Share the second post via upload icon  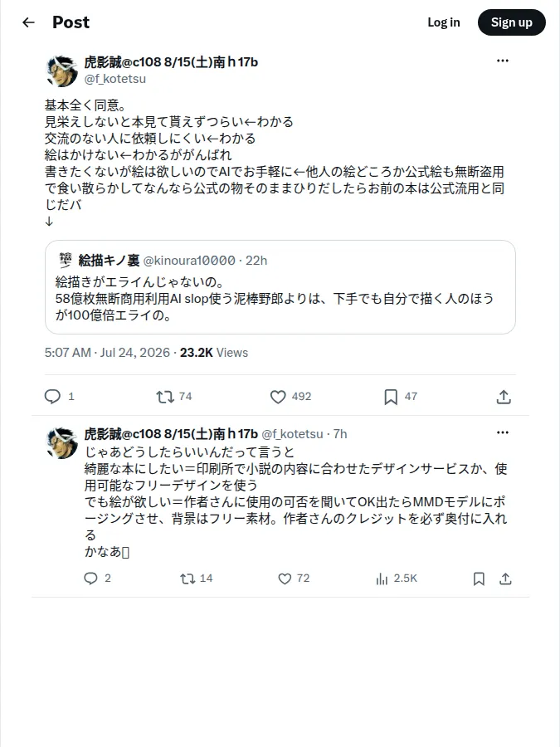point(505,579)
